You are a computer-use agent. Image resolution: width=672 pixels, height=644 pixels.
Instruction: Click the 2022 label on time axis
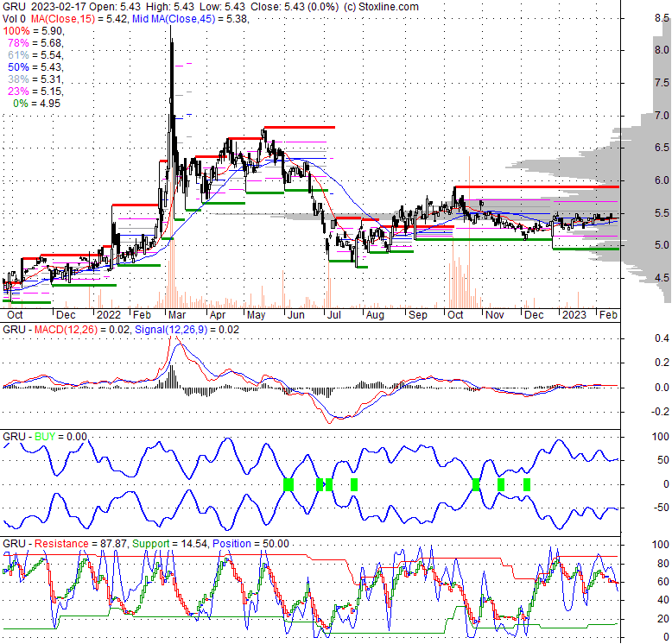109,315
